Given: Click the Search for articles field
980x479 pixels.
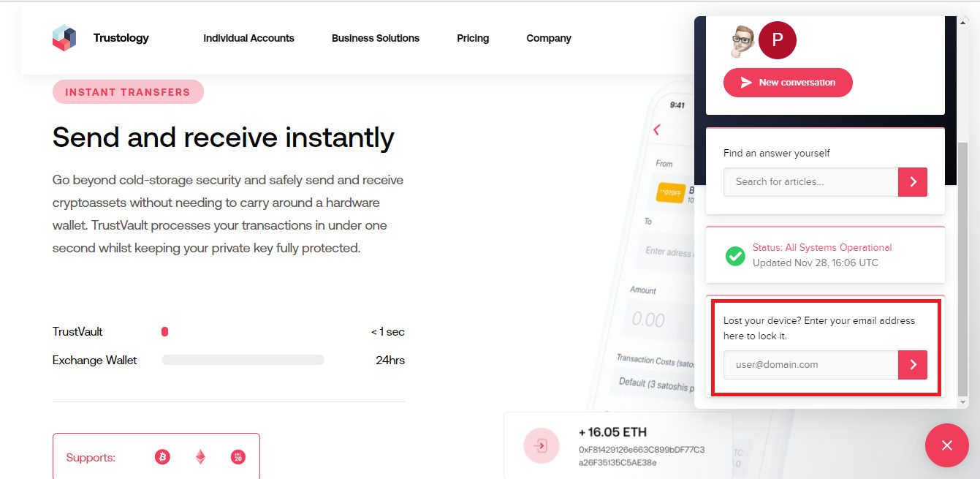Looking at the screenshot, I should pos(810,182).
